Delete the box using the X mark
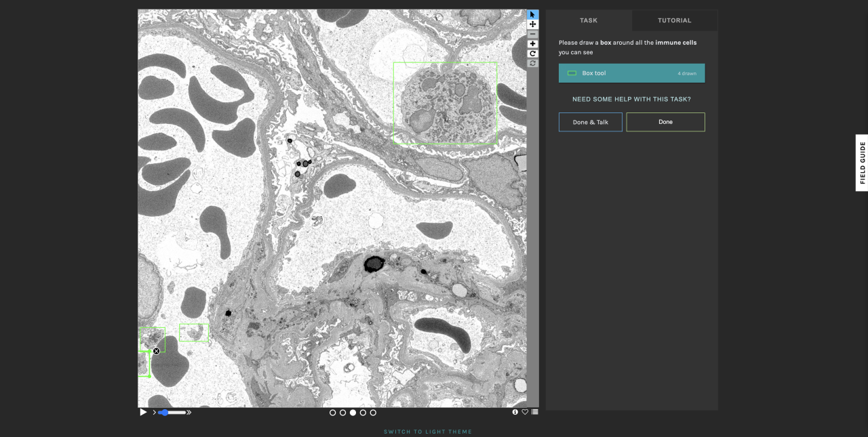 tap(156, 351)
